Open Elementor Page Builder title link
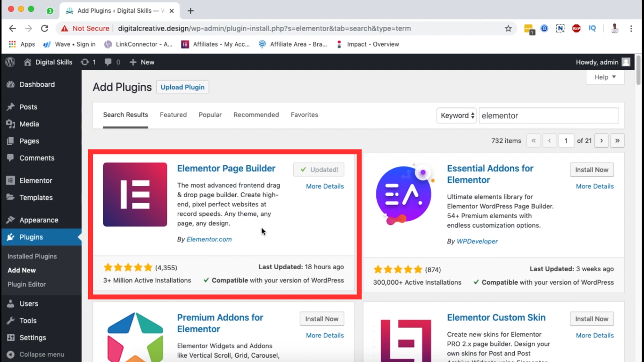This screenshot has height=362, width=644. [x=226, y=169]
